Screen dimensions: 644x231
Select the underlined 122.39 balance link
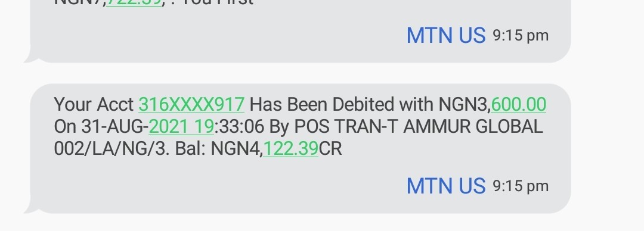291,148
